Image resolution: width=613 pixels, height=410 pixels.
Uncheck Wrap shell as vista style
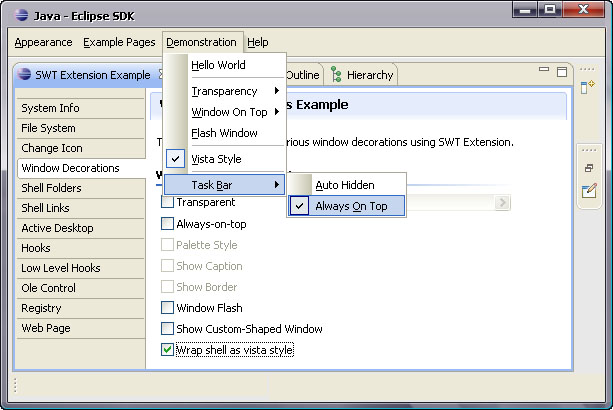pyautogui.click(x=167, y=350)
